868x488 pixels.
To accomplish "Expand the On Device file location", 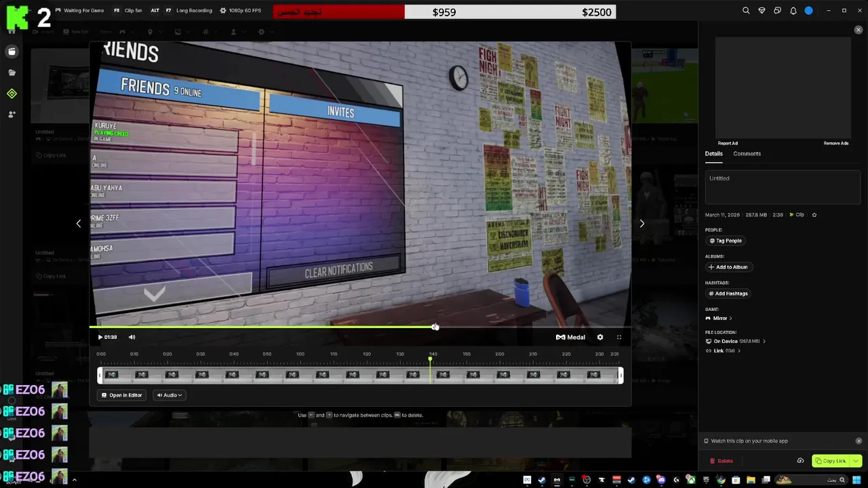I will click(x=736, y=341).
